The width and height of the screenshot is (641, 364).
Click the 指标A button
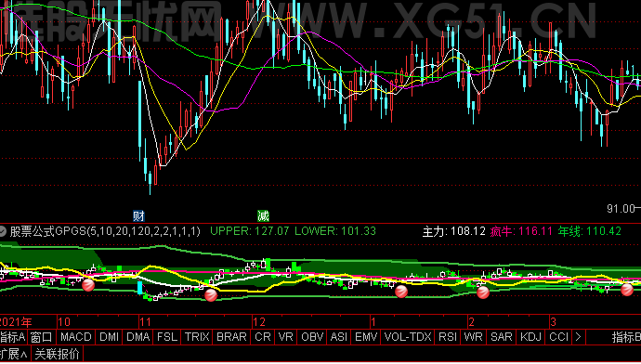13,337
